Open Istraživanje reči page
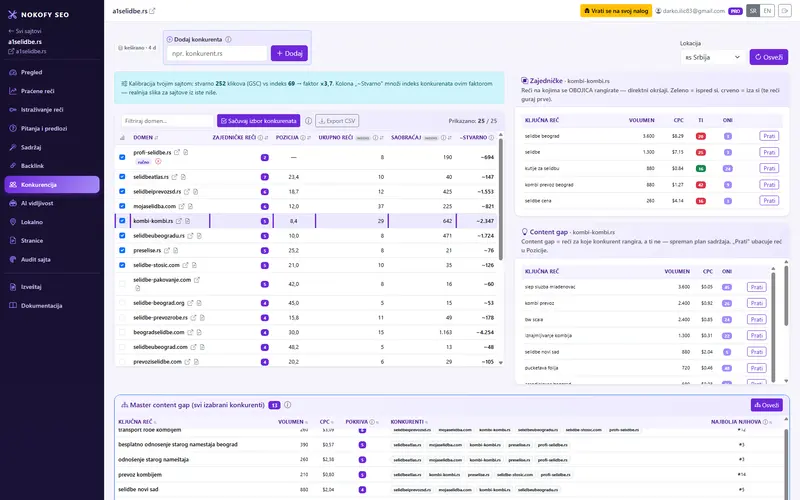 52,110
